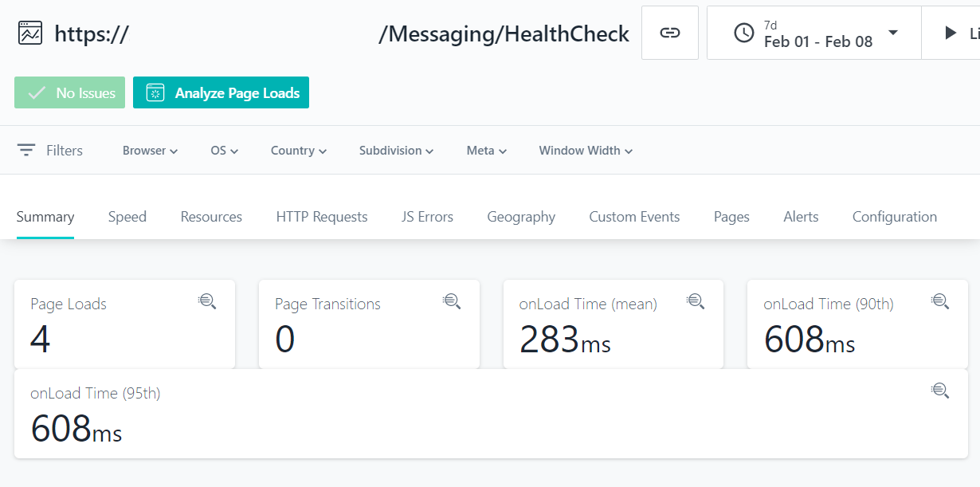The height and width of the screenshot is (487, 980).
Task: Expand the Browser filter dropdown
Action: point(150,151)
